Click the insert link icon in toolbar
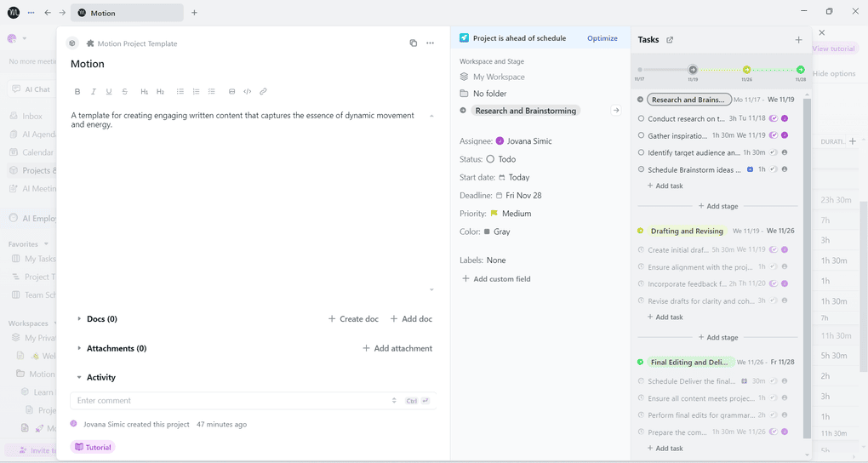The width and height of the screenshot is (868, 463). (x=263, y=92)
